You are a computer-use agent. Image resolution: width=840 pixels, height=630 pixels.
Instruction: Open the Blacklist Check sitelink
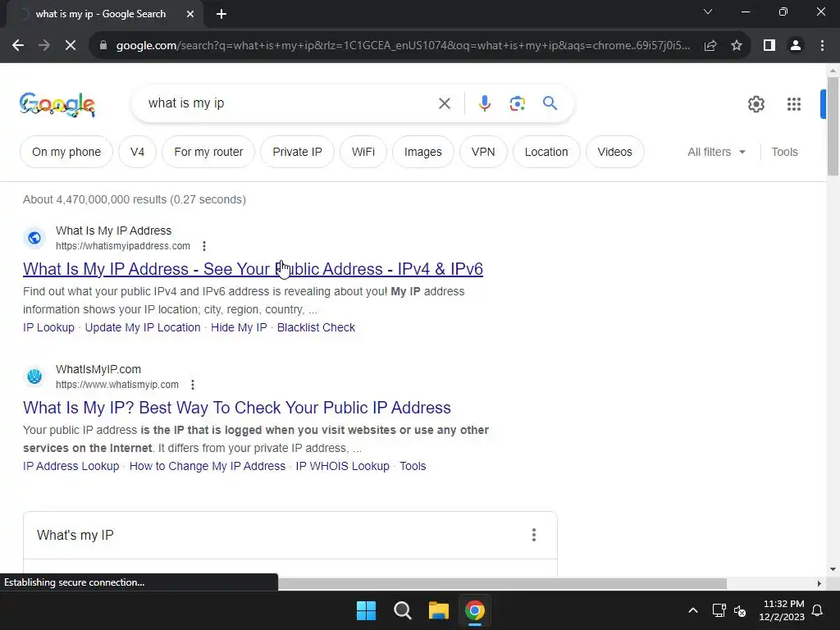[316, 327]
